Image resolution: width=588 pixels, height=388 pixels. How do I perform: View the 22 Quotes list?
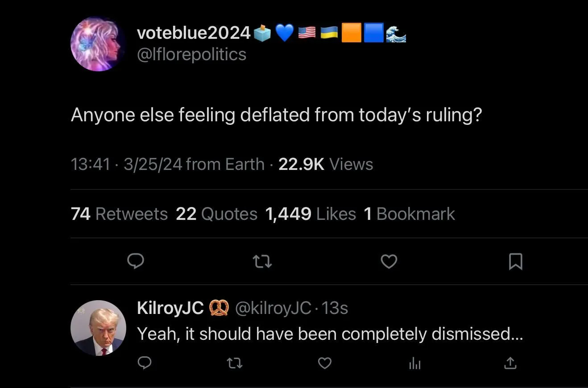click(216, 214)
